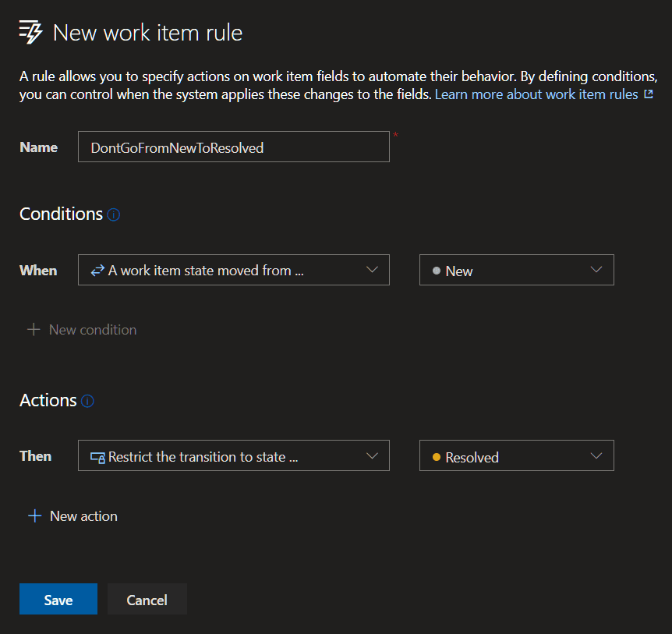
Task: Click the restrict transition lock icon in Then
Action: click(97, 458)
